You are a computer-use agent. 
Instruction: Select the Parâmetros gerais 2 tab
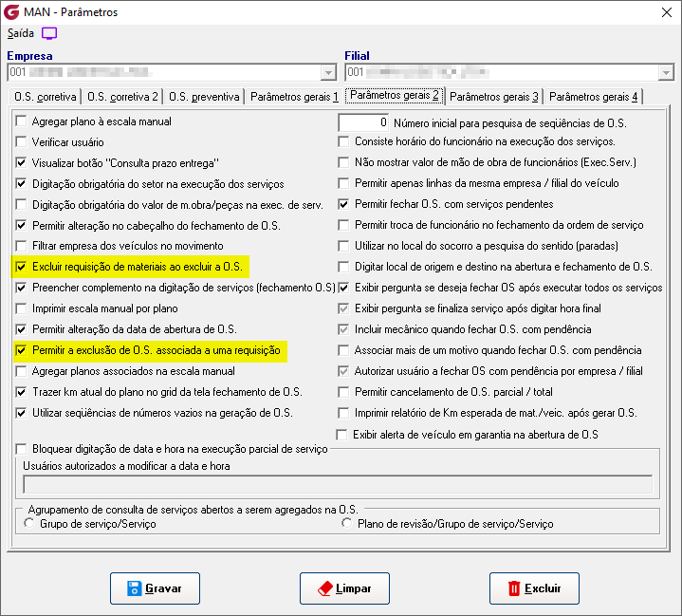[x=395, y=95]
